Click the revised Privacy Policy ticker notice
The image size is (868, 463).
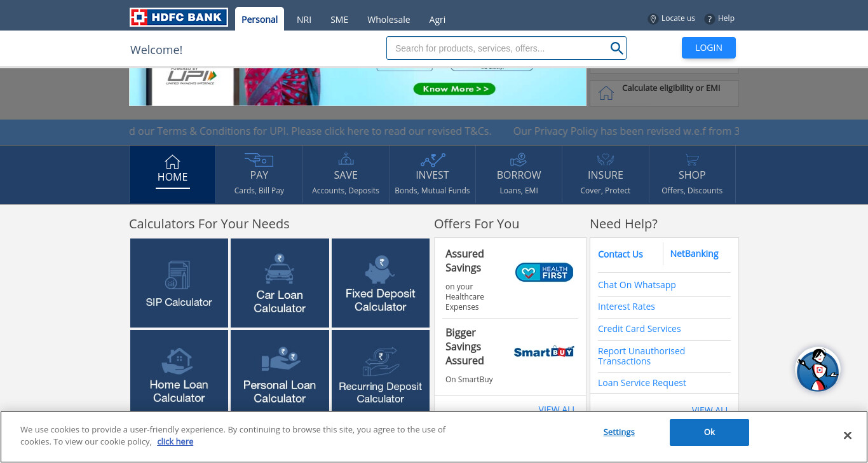pyautogui.click(x=626, y=132)
